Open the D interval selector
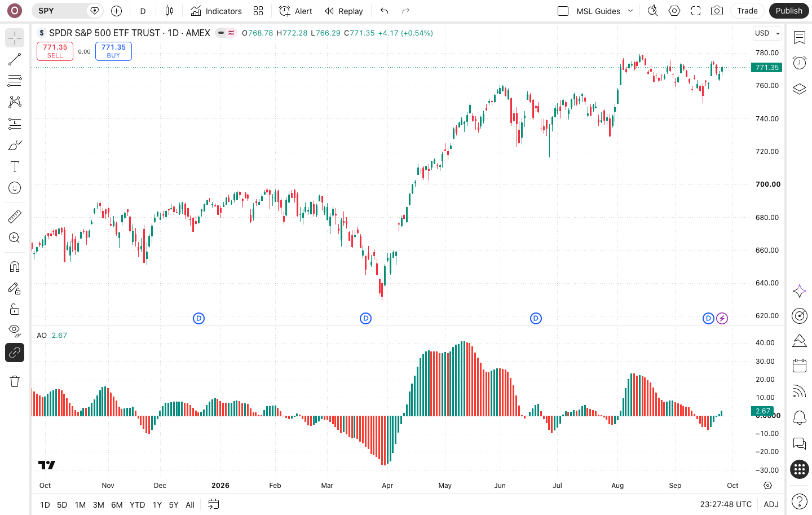The image size is (812, 515). [x=143, y=11]
